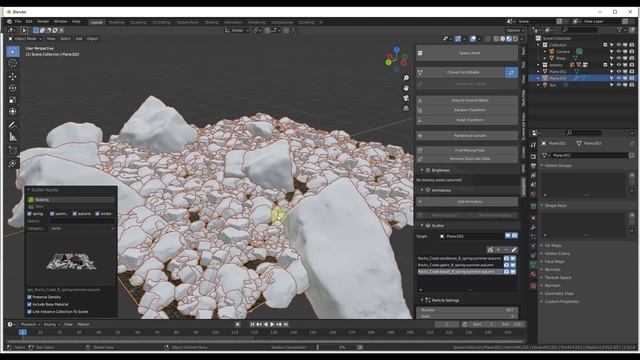Screen dimensions: 640x360
Task: Click the Convert to Editable button
Action: (461, 73)
